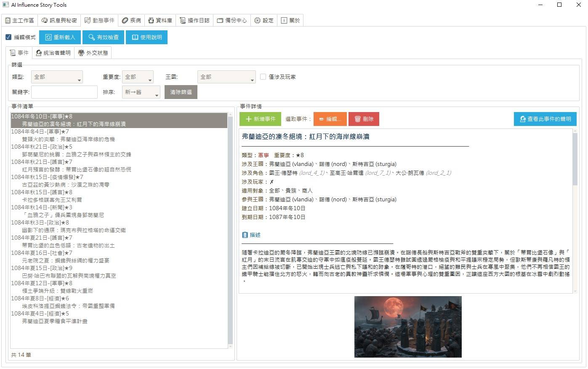The image size is (588, 369).
Task: Open the 設定 tab
Action: pos(264,20)
